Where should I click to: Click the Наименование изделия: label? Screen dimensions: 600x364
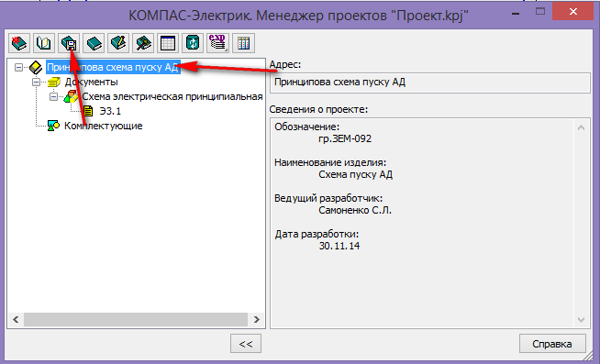point(330,162)
